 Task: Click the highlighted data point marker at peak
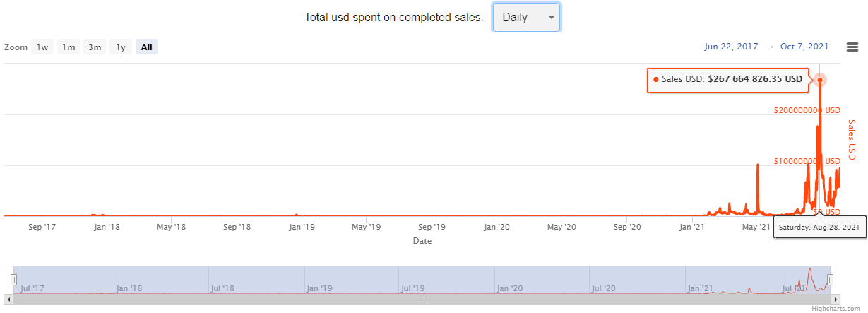(820, 79)
